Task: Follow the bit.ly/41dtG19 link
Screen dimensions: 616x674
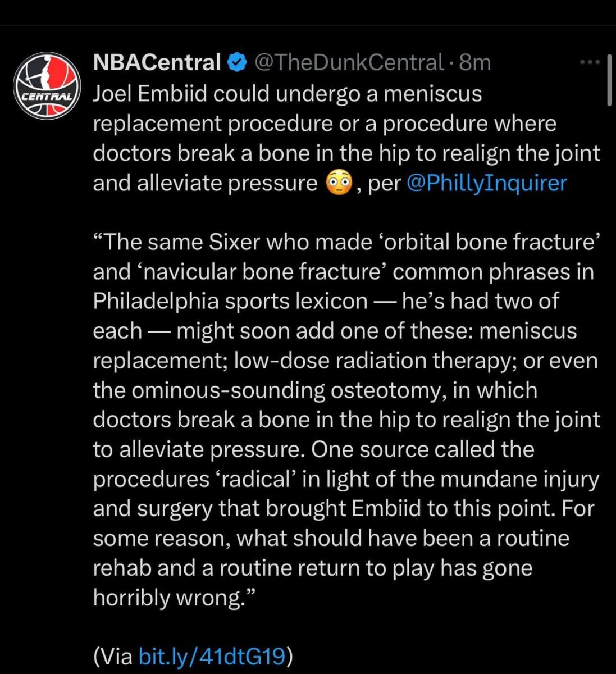Action: [213, 655]
